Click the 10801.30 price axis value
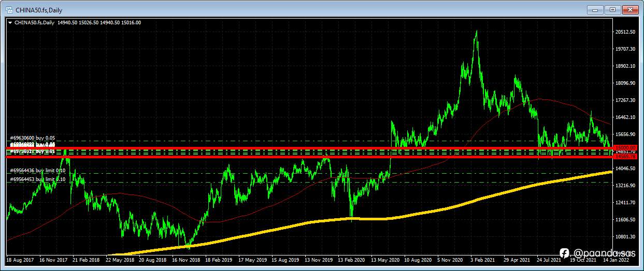The image size is (644, 271). [x=625, y=237]
